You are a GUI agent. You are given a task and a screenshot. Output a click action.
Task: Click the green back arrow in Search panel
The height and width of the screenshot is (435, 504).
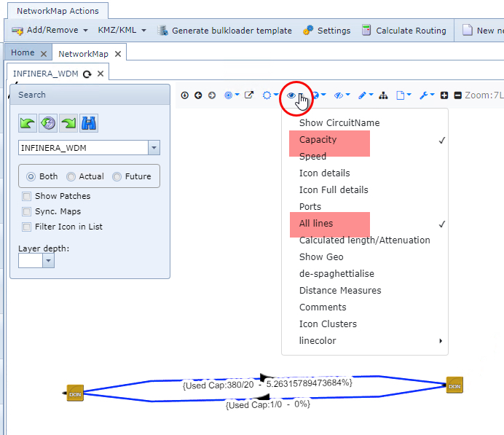coord(28,123)
